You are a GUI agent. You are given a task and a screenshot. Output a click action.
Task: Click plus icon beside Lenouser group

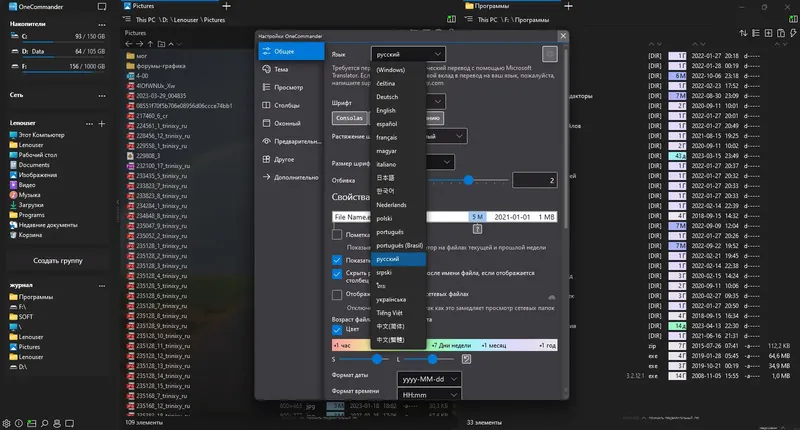102,123
